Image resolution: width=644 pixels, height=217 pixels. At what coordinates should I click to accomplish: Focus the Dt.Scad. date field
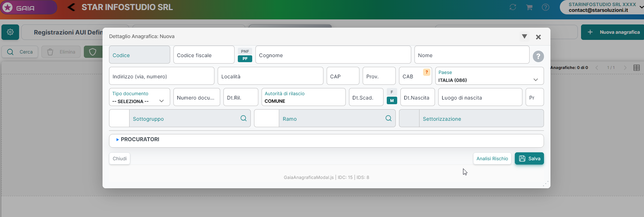click(x=366, y=97)
